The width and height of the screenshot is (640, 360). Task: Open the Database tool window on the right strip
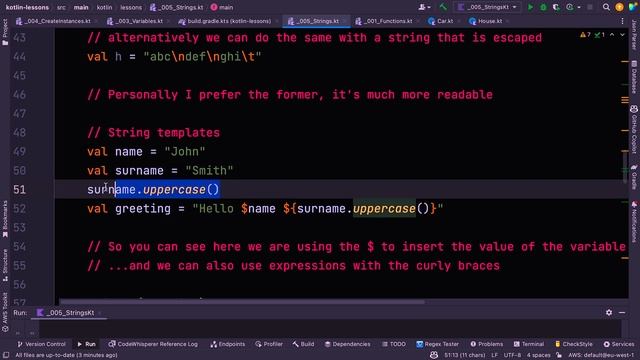tap(634, 77)
